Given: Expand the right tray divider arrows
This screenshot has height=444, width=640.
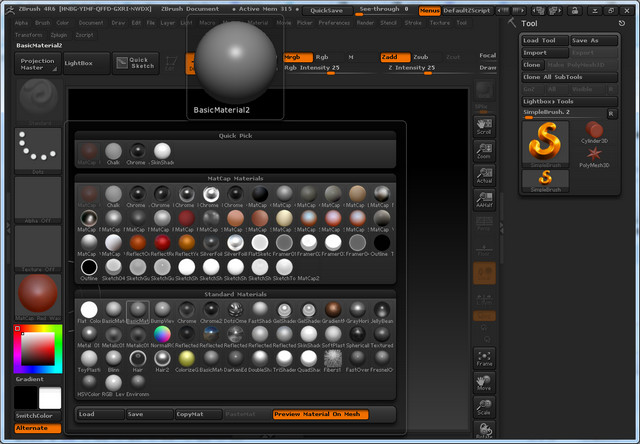Looking at the screenshot, I should tap(502, 228).
